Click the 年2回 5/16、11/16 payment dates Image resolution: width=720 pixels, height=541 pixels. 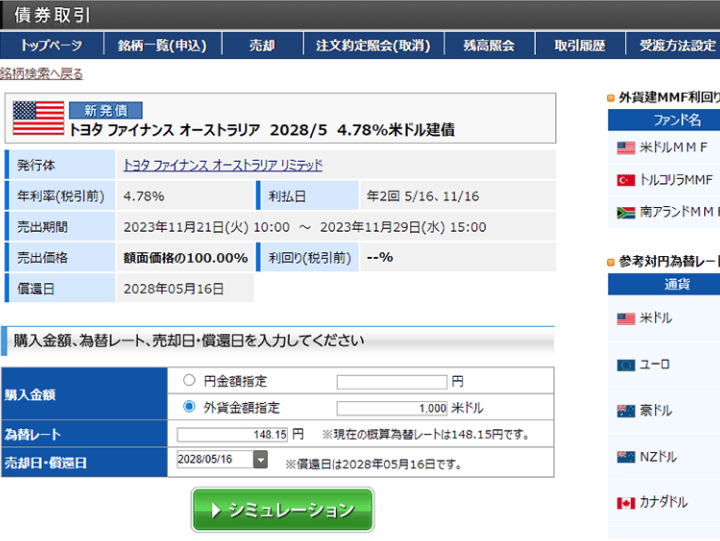click(422, 197)
